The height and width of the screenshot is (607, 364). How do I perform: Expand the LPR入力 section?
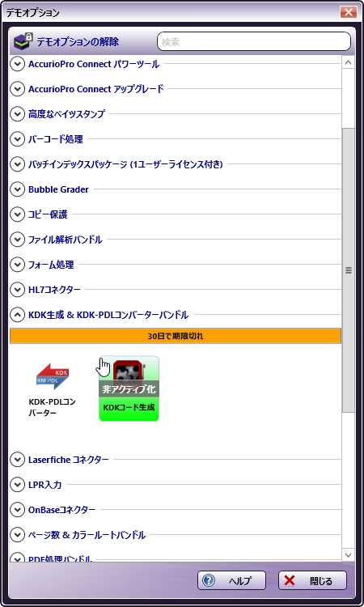(x=18, y=484)
